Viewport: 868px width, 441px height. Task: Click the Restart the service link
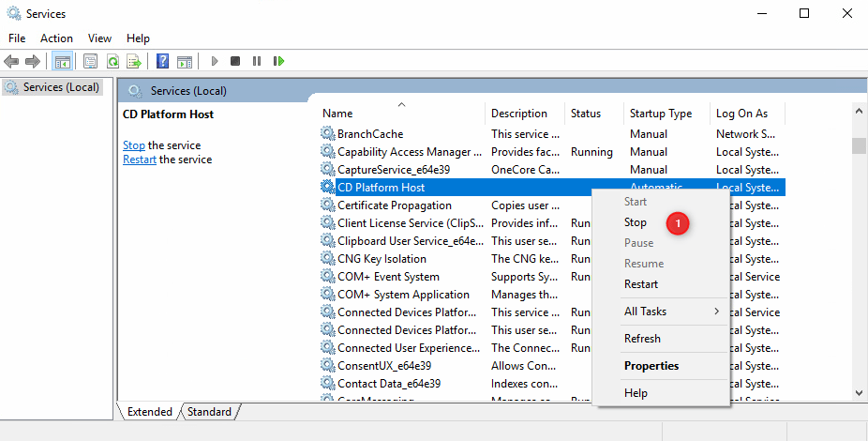139,160
